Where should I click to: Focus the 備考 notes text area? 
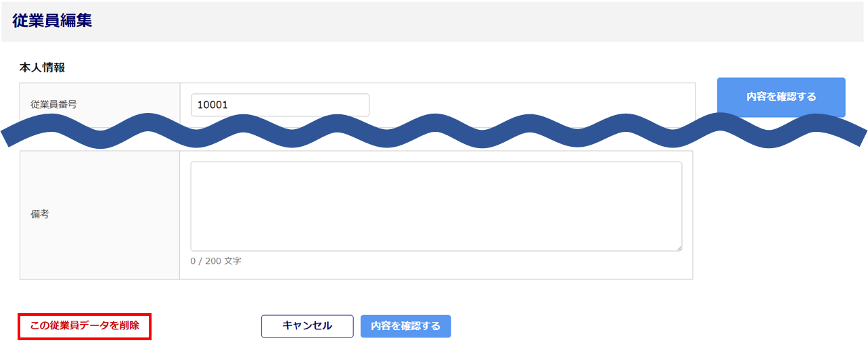coord(436,206)
